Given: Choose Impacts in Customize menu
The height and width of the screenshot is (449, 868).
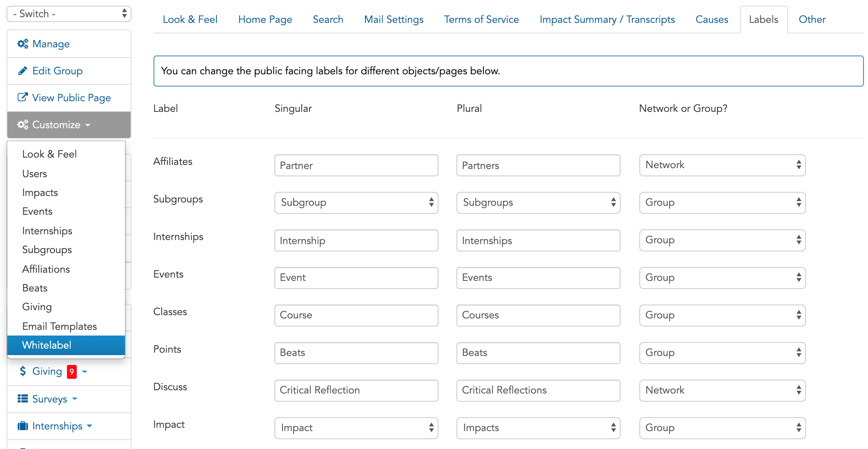Looking at the screenshot, I should [66, 192].
